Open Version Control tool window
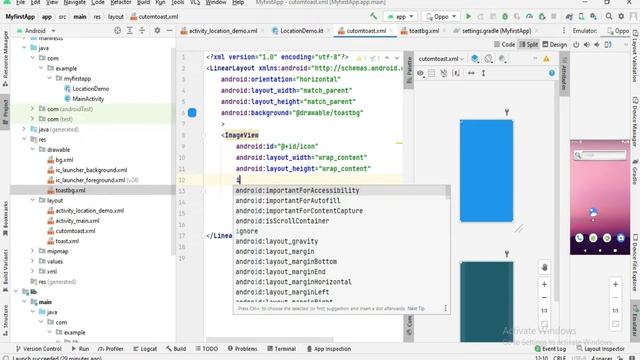The image size is (640, 360). (38, 349)
